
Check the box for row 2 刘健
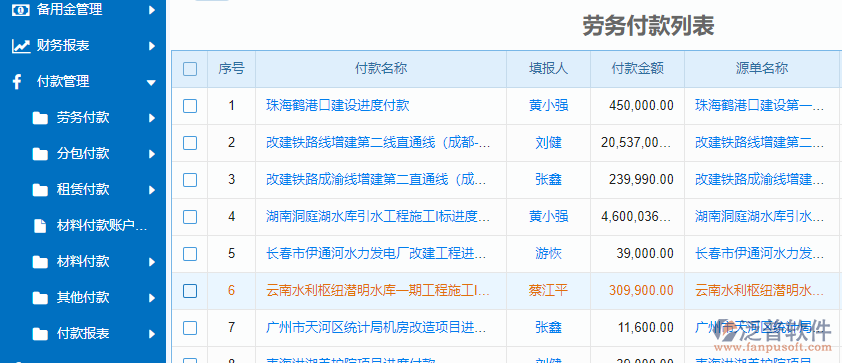190,143
